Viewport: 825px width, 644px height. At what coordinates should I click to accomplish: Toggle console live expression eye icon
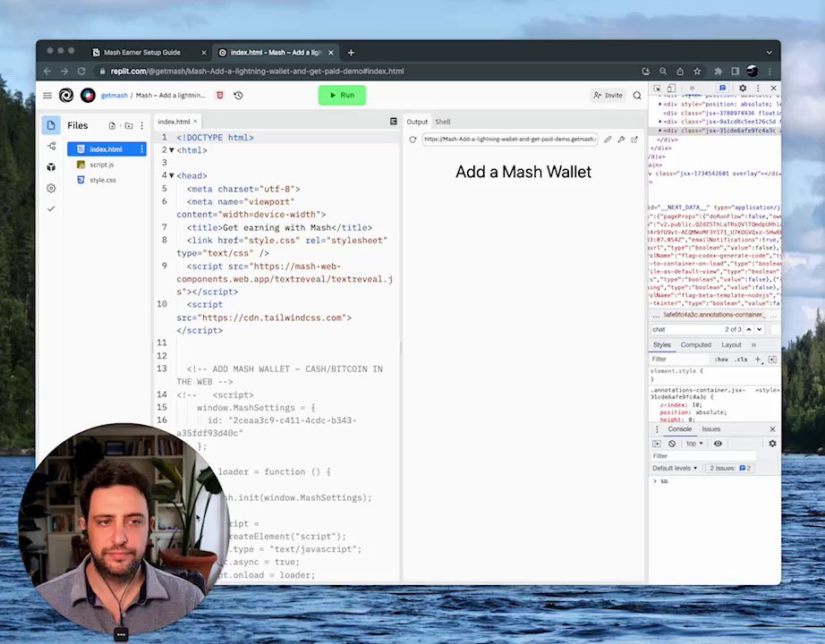tap(718, 444)
